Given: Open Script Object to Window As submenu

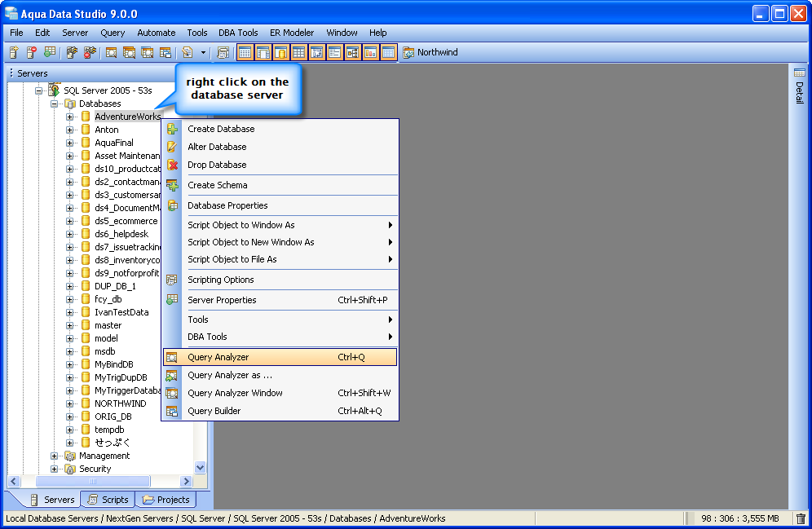Looking at the screenshot, I should (280, 225).
